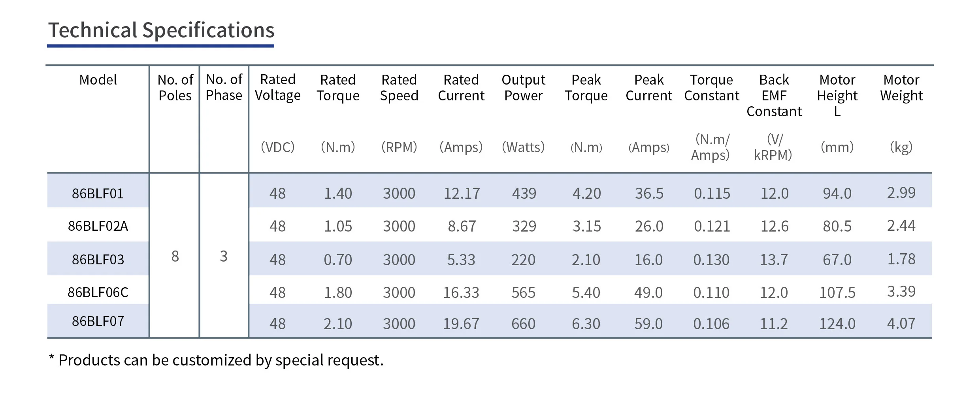
Task: Click the 86BLF07 model name
Action: tap(98, 321)
